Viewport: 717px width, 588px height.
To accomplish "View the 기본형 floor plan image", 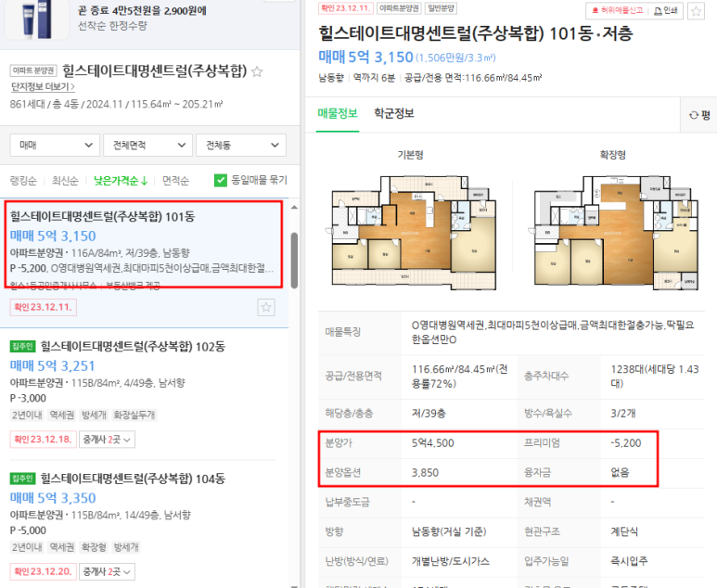I will 411,233.
